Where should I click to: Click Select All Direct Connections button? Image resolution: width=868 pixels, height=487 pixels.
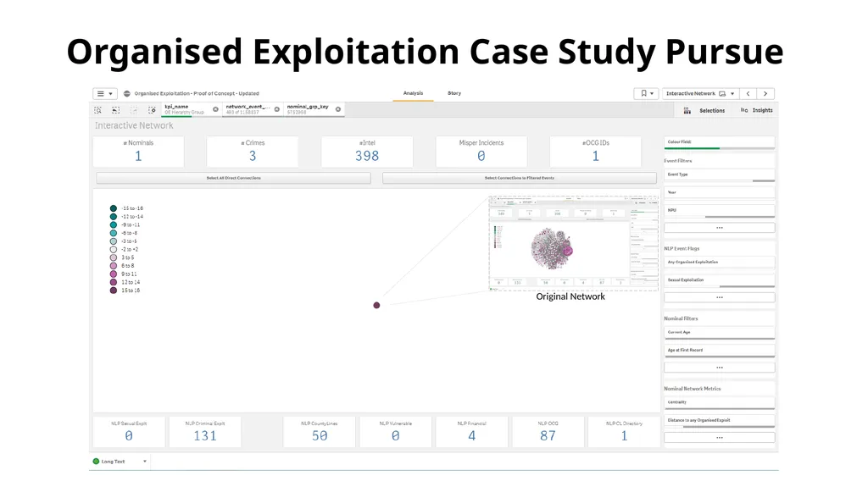[234, 178]
